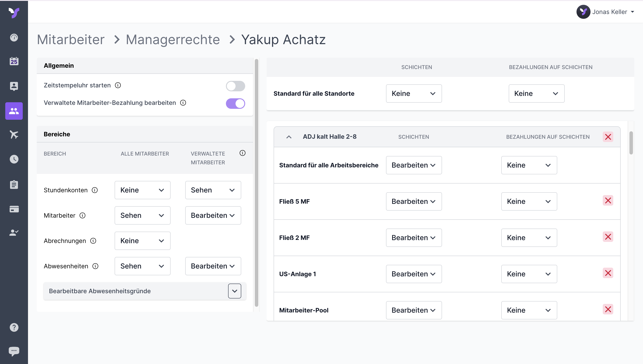The image size is (643, 364).
Task: Open Abrechnungen Alle Mitarbeiter dropdown
Action: coord(143,241)
